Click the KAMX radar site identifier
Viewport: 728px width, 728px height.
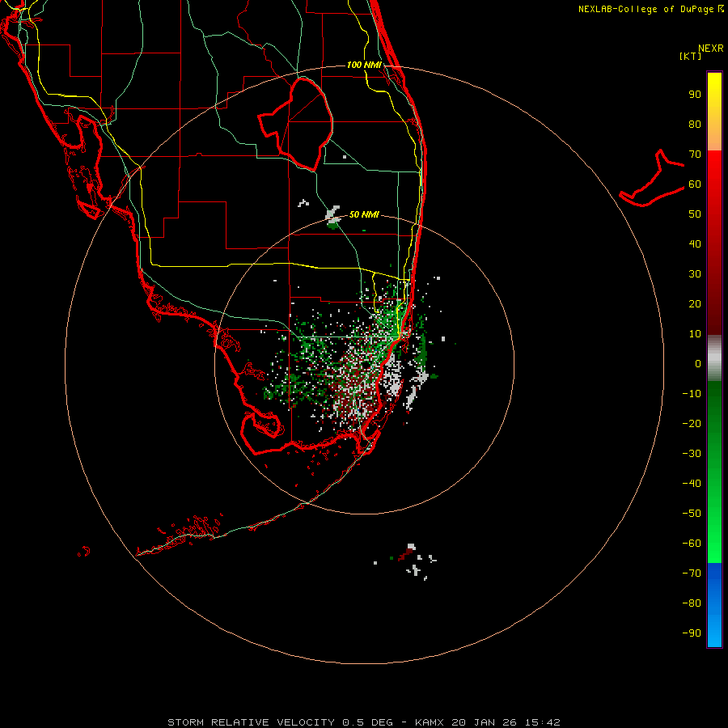click(x=429, y=722)
